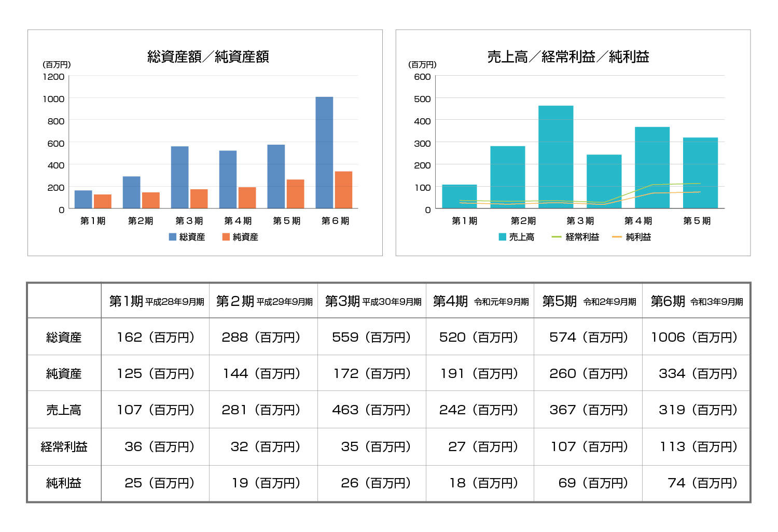Click the 第2期 axis label in assets chart
Image resolution: width=778 pixels, height=532 pixels.
(x=141, y=221)
